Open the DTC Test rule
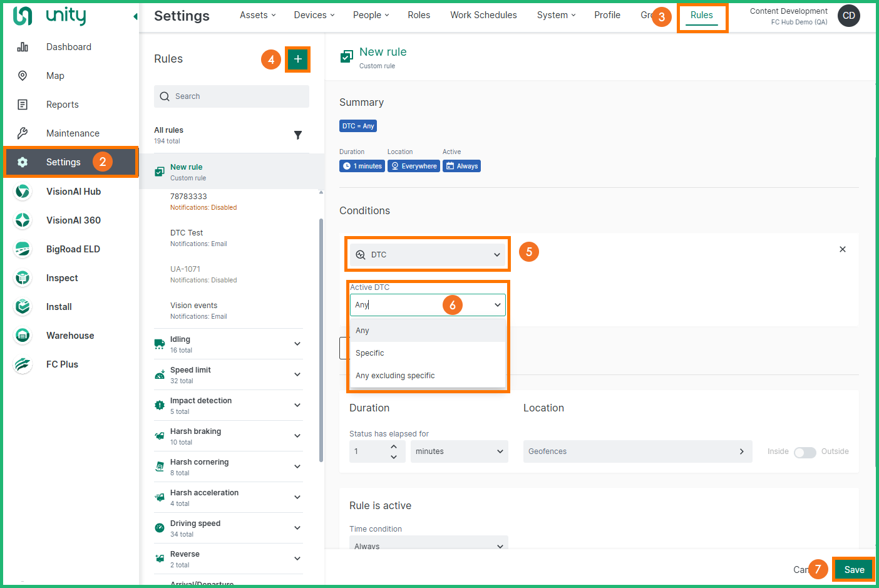The image size is (879, 588). 187,237
